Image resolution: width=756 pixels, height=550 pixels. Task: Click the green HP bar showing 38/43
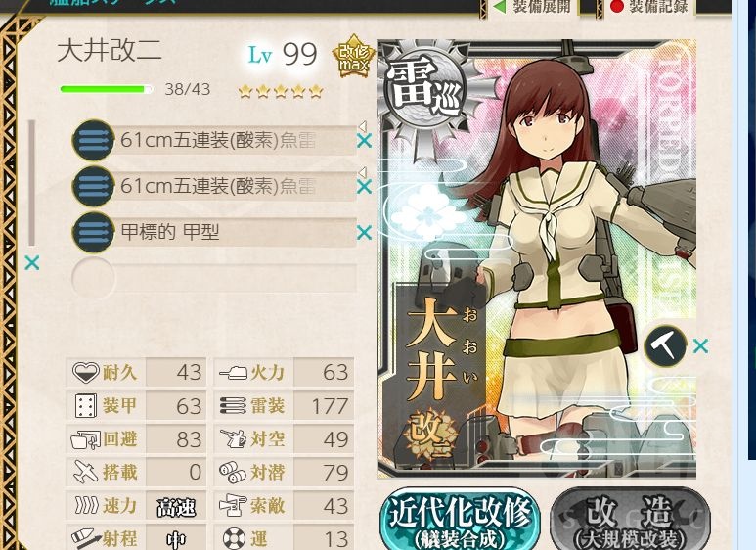click(106, 89)
